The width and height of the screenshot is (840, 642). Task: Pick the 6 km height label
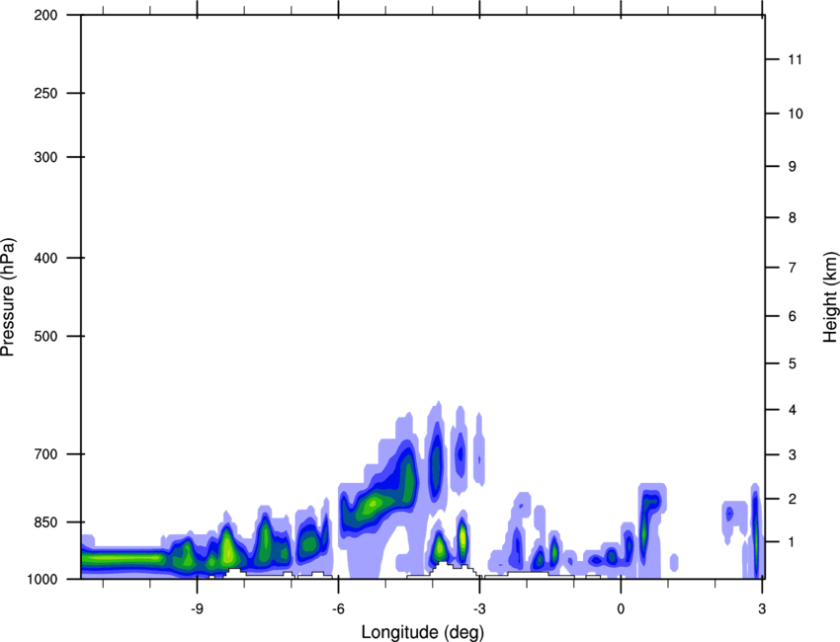pyautogui.click(x=793, y=316)
